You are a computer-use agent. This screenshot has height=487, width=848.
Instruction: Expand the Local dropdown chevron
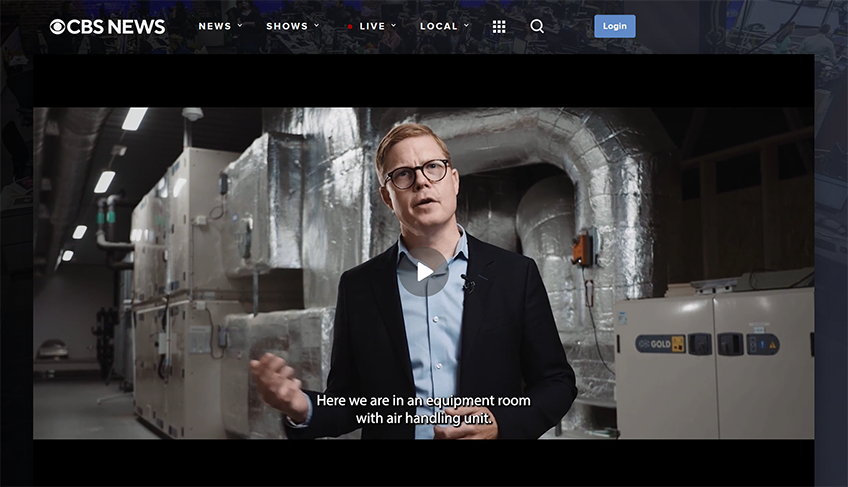(x=466, y=25)
